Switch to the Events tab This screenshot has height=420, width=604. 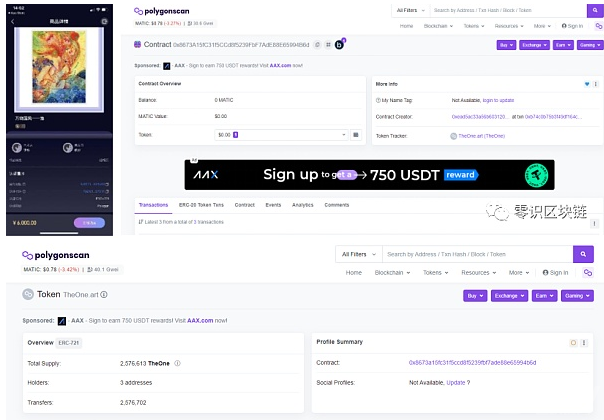coord(273,205)
